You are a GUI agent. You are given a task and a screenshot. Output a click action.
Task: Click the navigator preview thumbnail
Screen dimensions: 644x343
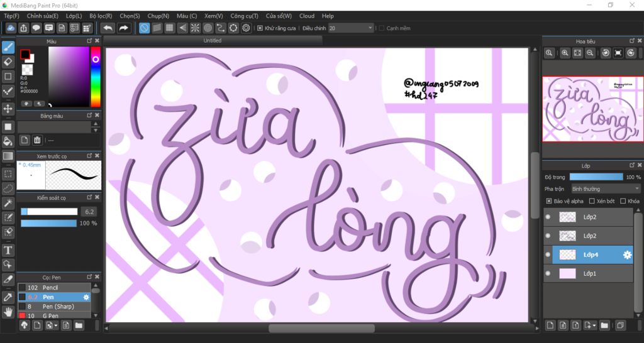[593, 109]
